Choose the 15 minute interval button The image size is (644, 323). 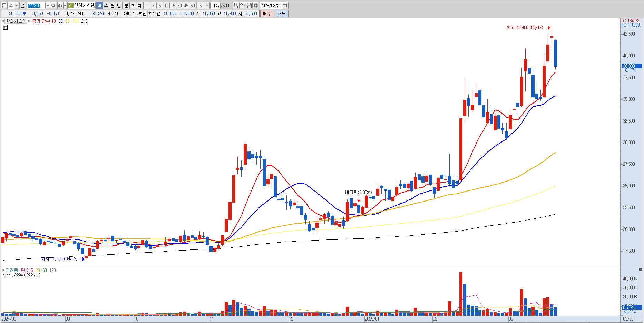pos(173,6)
